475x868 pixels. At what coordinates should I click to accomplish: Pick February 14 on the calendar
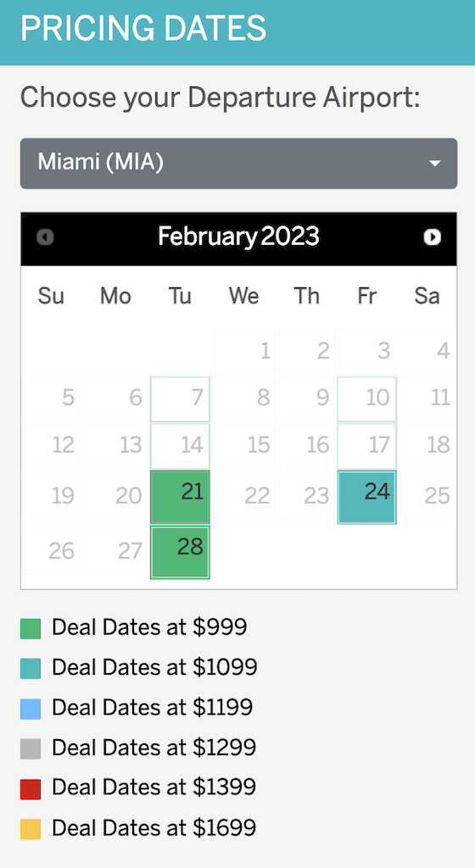(x=180, y=445)
